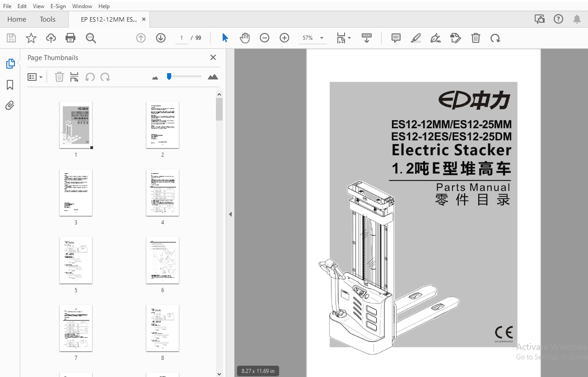Click insert pages icon in thumbnails panel

click(x=75, y=77)
